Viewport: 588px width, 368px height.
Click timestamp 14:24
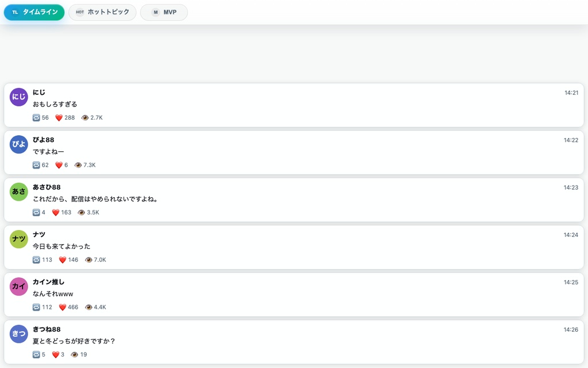tap(571, 235)
